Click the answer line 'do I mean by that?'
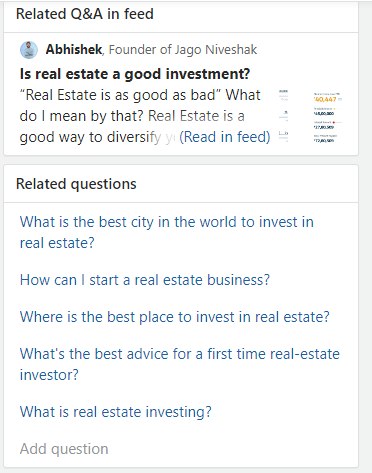 point(81,116)
